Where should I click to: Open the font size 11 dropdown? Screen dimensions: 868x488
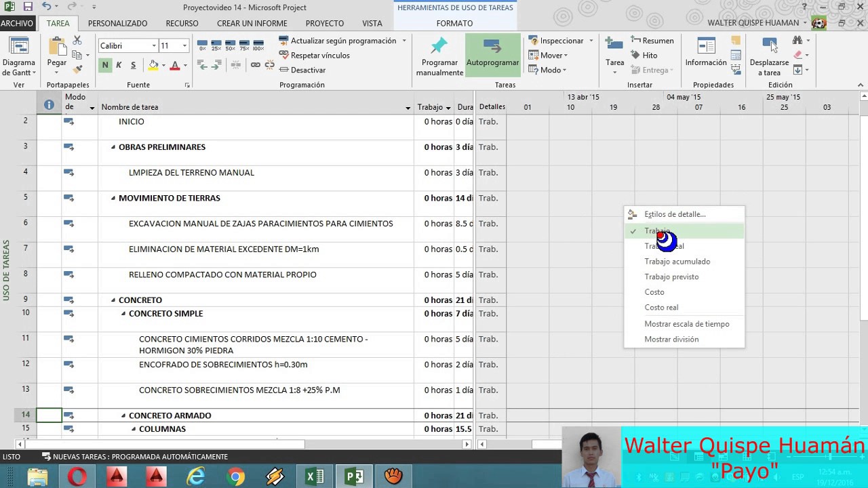(x=184, y=46)
